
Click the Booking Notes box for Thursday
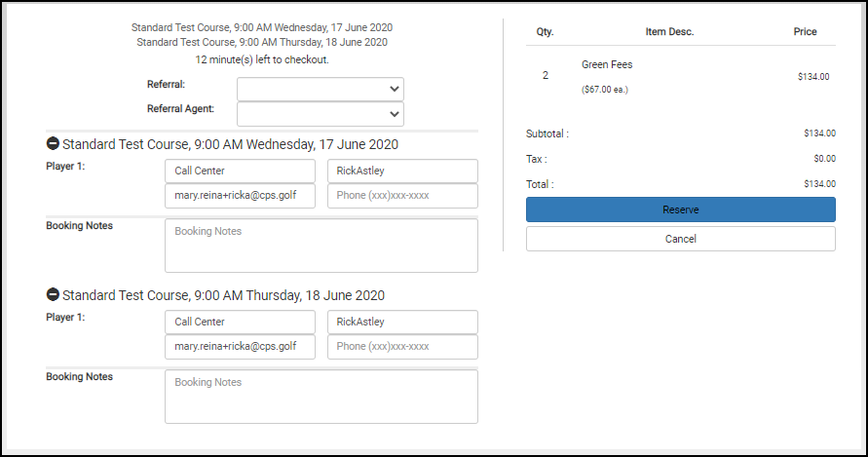(321, 397)
